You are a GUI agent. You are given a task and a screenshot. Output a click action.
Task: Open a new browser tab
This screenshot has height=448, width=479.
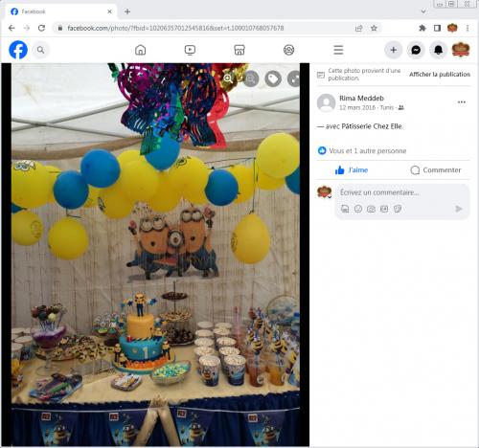pyautogui.click(x=127, y=11)
